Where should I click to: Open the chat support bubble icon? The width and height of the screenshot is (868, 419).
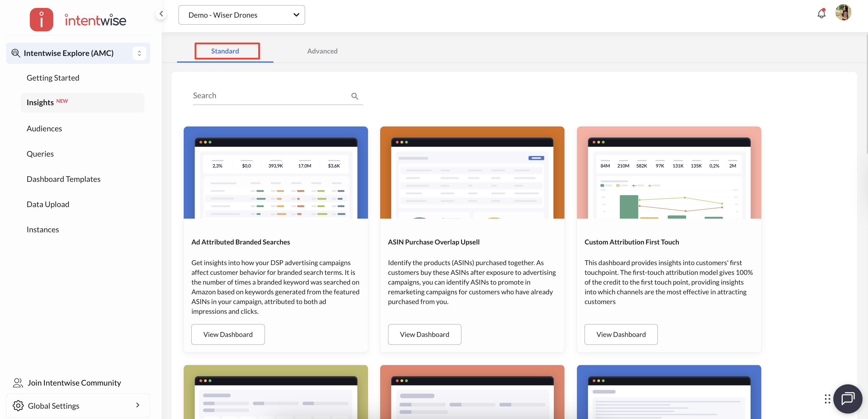847,398
